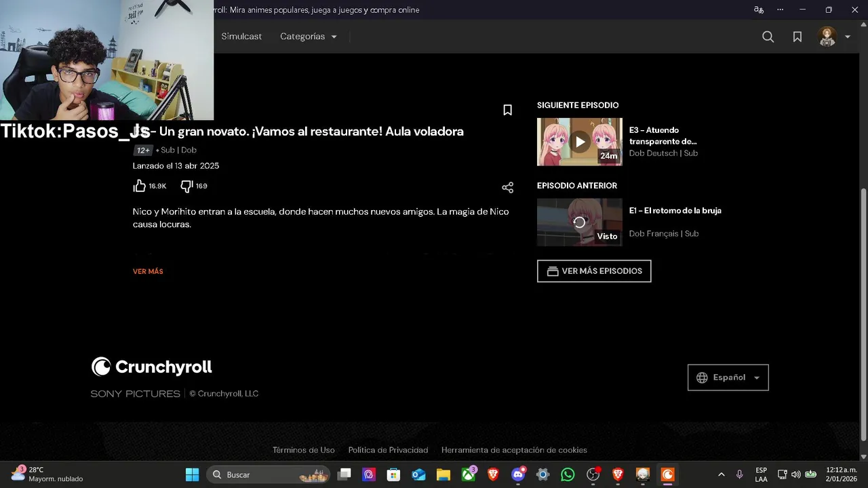The width and height of the screenshot is (868, 488).
Task: Open Outlook from the taskbar
Action: [x=418, y=474]
